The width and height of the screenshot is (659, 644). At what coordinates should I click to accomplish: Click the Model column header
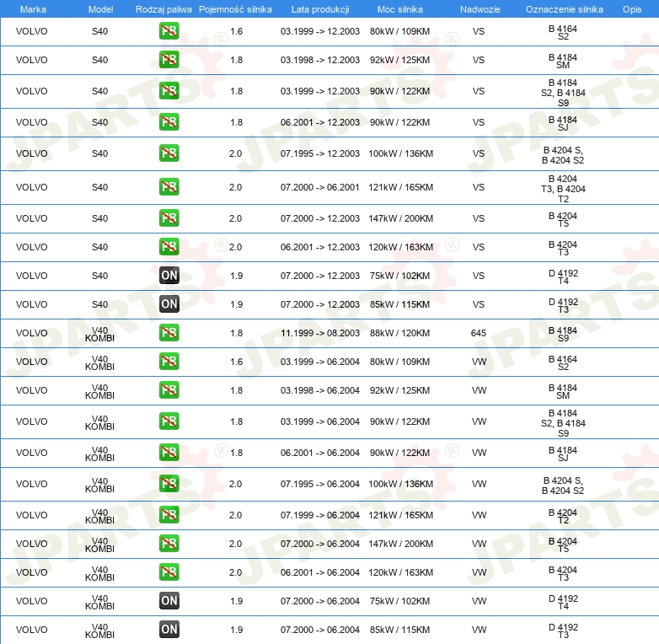click(x=100, y=9)
